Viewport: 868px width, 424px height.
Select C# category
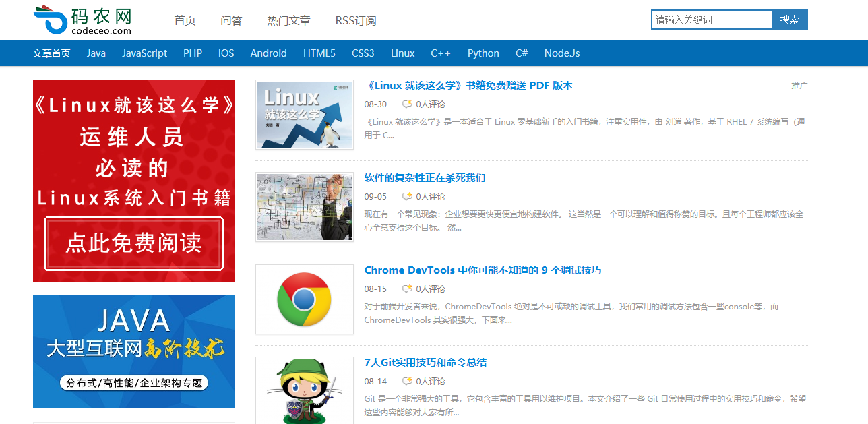point(522,53)
